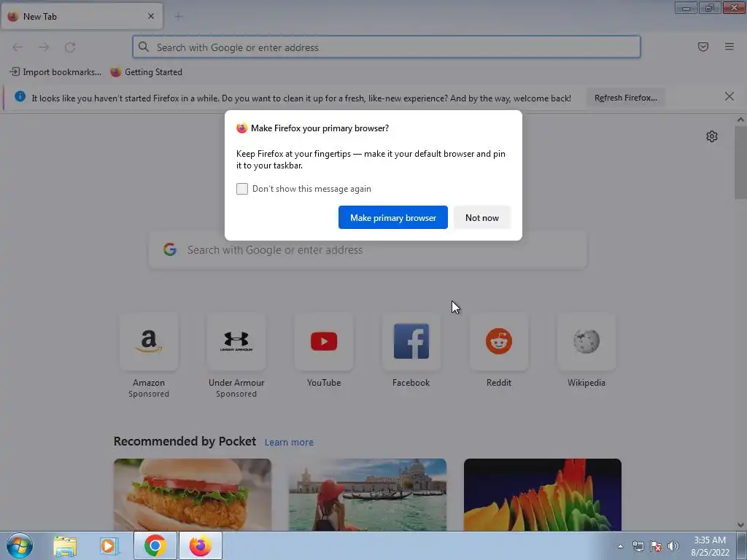Select the New Tab tab
This screenshot has height=560, width=747.
click(x=82, y=16)
